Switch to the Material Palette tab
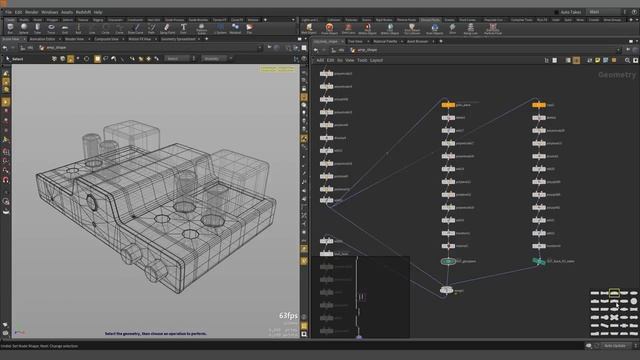This screenshot has width=640, height=360. pyautogui.click(x=385, y=41)
